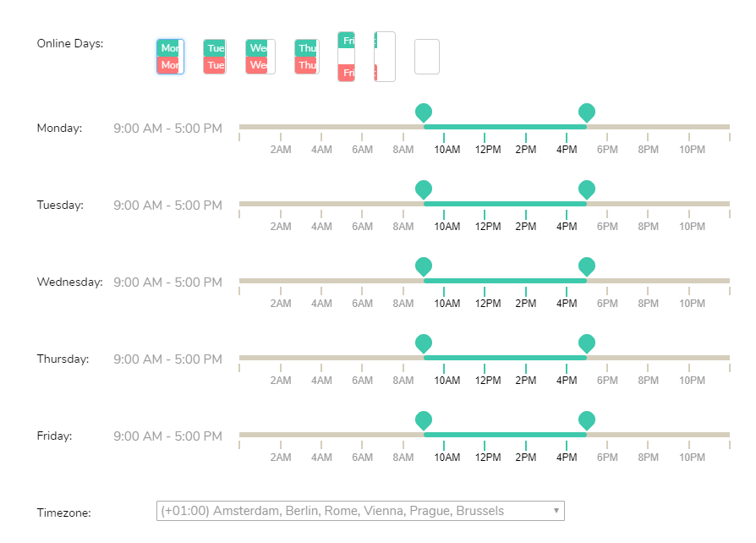Click Wednesday's end time pin handle
The image size is (756, 543).
587,266
